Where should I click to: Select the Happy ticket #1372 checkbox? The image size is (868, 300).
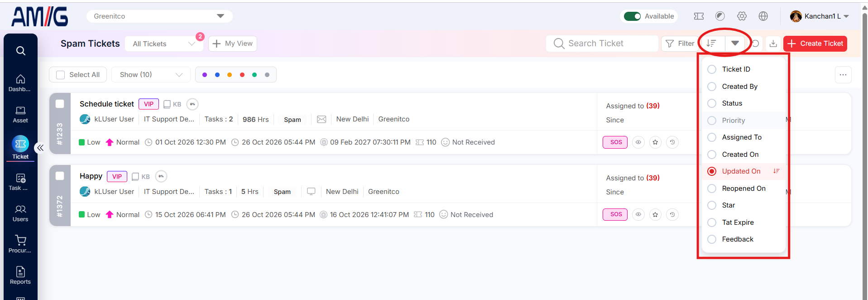click(60, 176)
